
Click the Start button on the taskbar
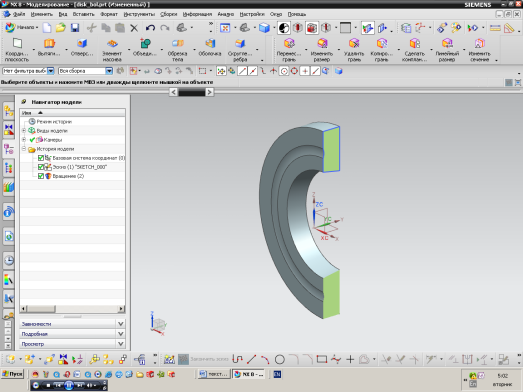(12, 374)
